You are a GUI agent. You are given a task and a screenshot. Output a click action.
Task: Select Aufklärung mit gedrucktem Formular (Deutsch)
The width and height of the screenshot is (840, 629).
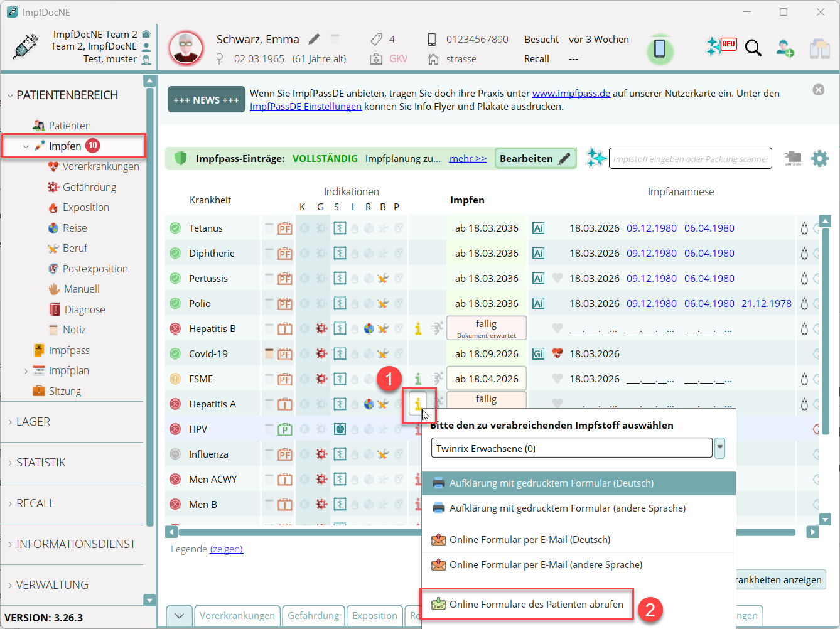point(551,483)
